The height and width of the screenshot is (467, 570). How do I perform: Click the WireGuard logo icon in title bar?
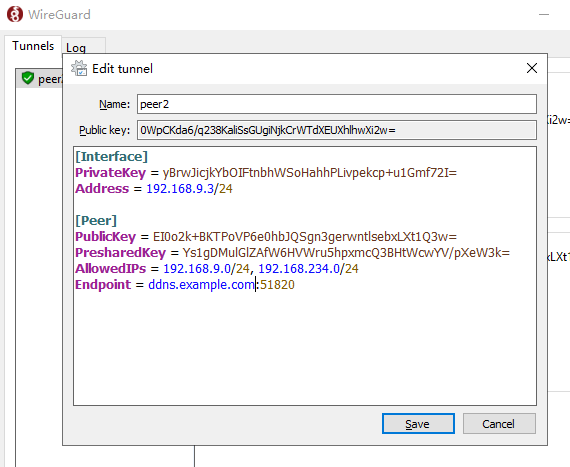click(x=15, y=15)
